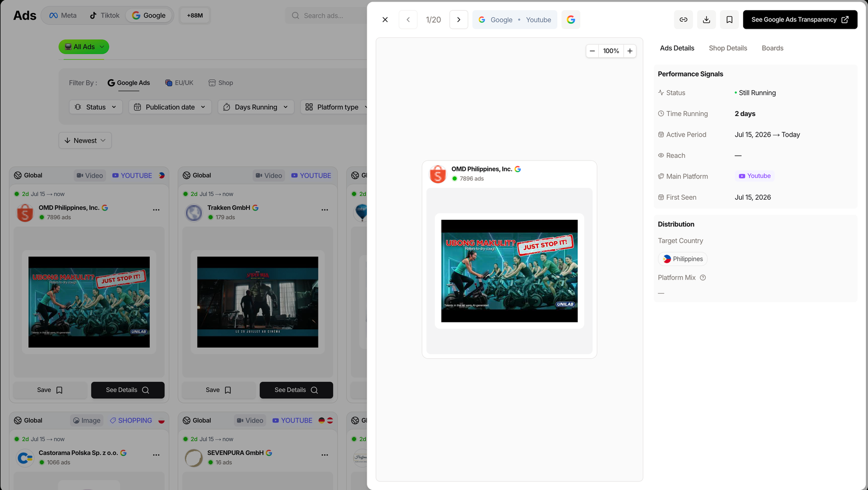Open the UNILAB ad video preview in panel

click(509, 271)
